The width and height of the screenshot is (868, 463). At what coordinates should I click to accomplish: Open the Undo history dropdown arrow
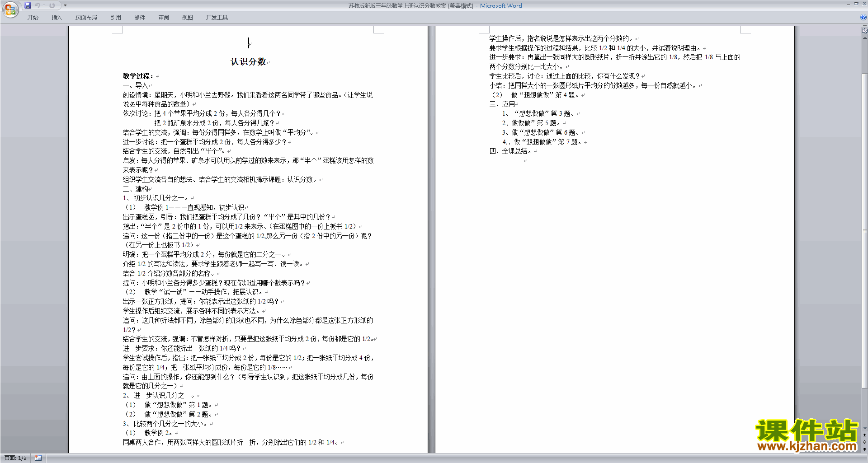[x=44, y=5]
